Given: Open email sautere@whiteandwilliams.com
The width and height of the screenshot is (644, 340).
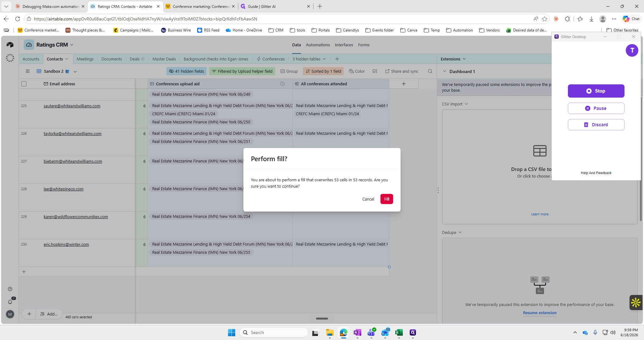Looking at the screenshot, I should (x=72, y=106).
